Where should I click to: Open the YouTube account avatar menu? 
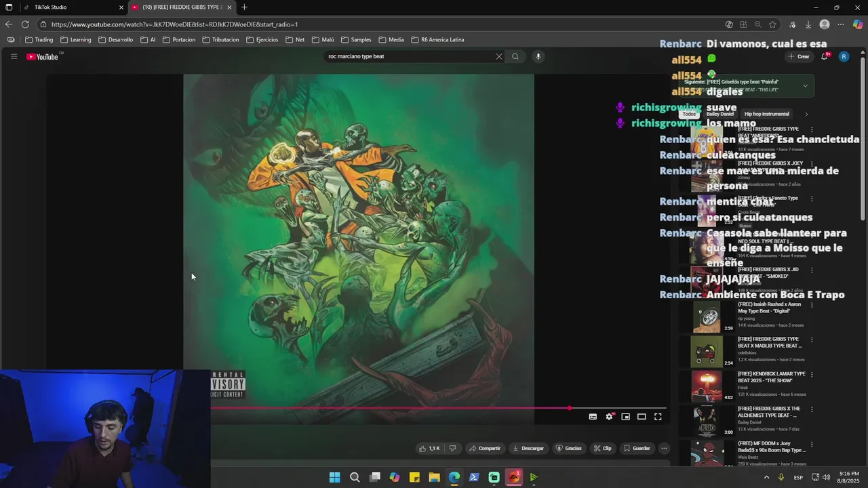844,57
